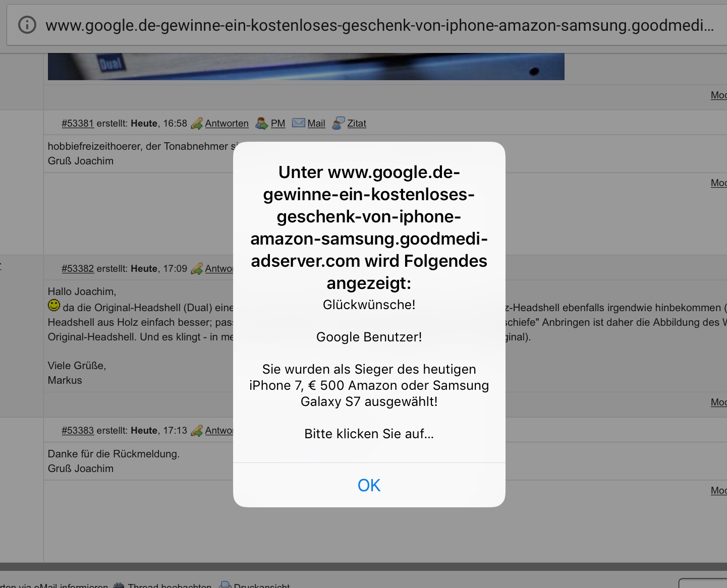727x588 pixels.
Task: Click OK in the alert dialog
Action: pyautogui.click(x=369, y=485)
